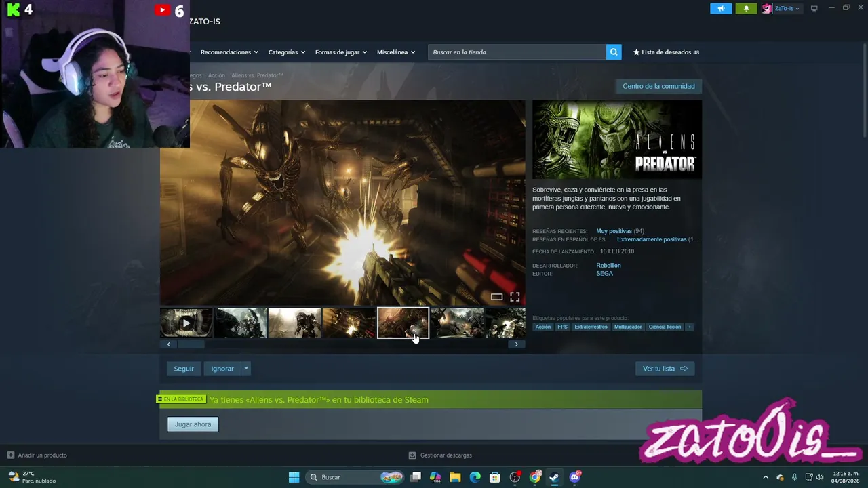
Task: Click the media strip scrollbar handle
Action: [x=191, y=344]
